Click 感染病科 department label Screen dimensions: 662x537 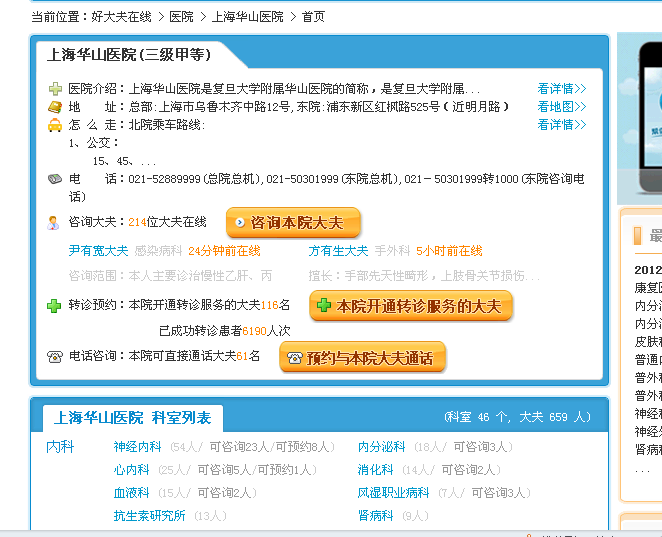pos(158,251)
